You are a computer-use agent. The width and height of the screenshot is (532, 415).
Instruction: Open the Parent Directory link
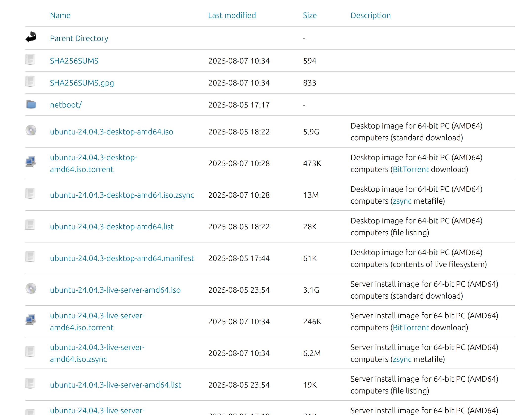(79, 39)
